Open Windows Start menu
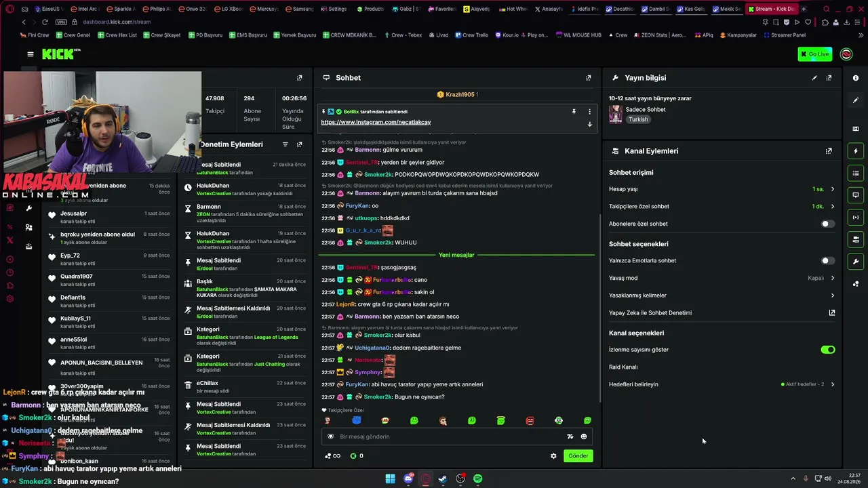Screen dimensions: 868x488 point(390,479)
